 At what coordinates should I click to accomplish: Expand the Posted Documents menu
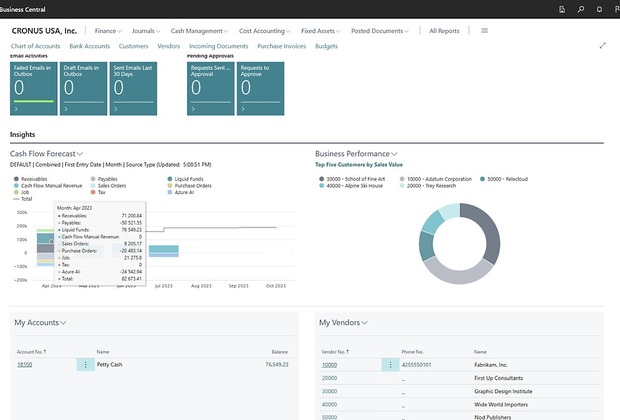pos(380,31)
